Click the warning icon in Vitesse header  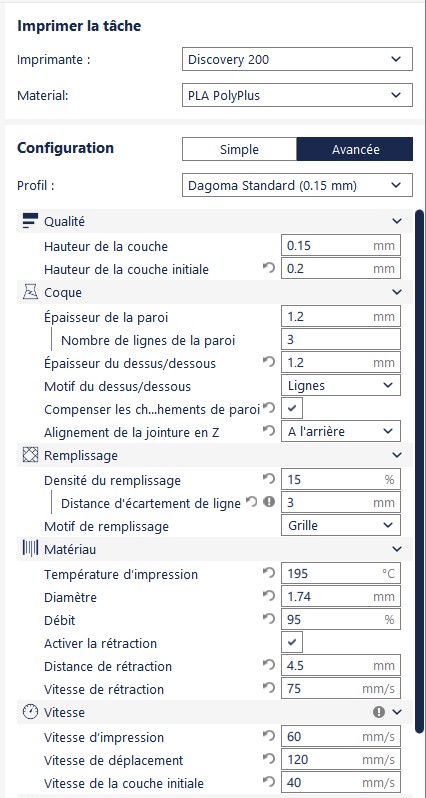[x=379, y=712]
